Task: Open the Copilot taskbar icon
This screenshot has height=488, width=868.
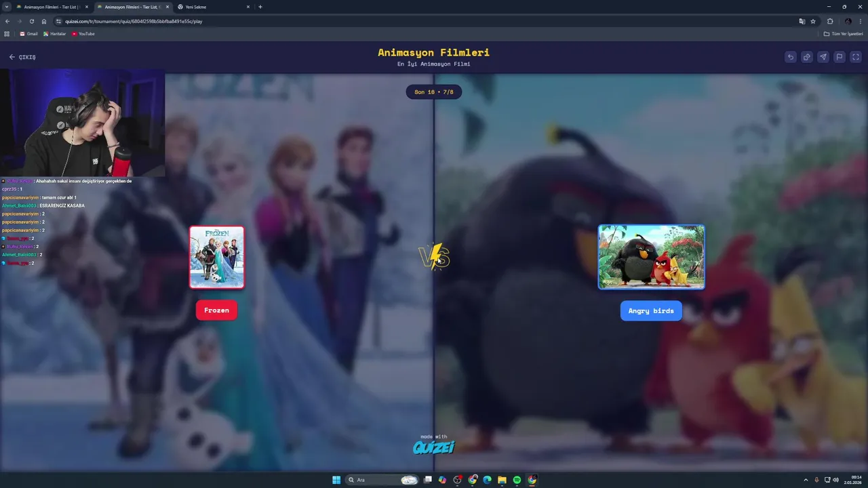Action: pyautogui.click(x=442, y=480)
